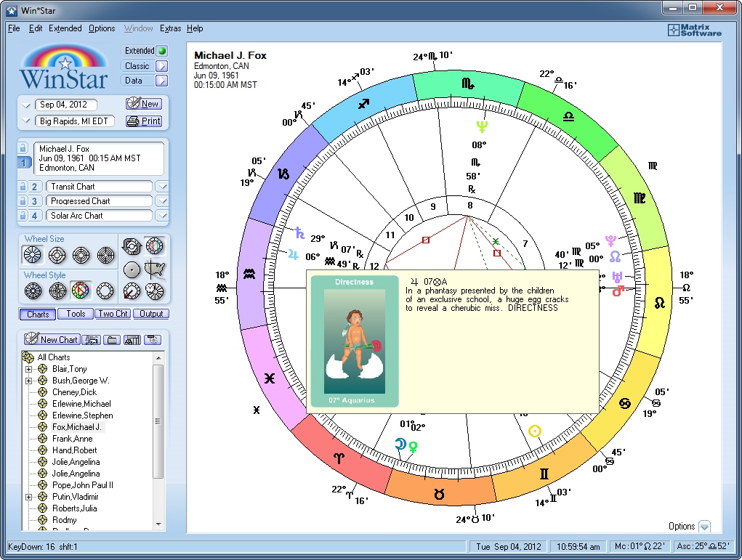Open the location dropdown beside Big Rapids, MI EDT

click(x=26, y=121)
